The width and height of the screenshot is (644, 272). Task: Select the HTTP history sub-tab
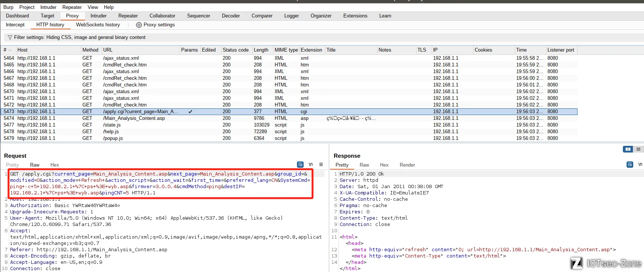[x=50, y=25]
